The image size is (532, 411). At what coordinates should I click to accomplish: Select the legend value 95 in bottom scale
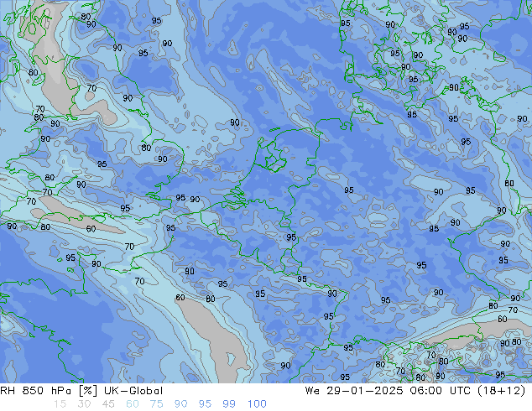[205, 404]
